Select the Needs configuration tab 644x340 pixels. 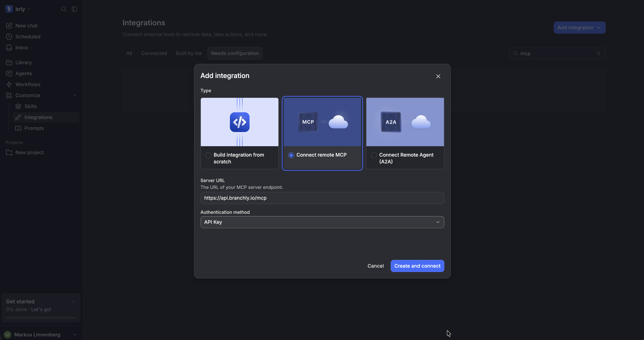point(235,53)
